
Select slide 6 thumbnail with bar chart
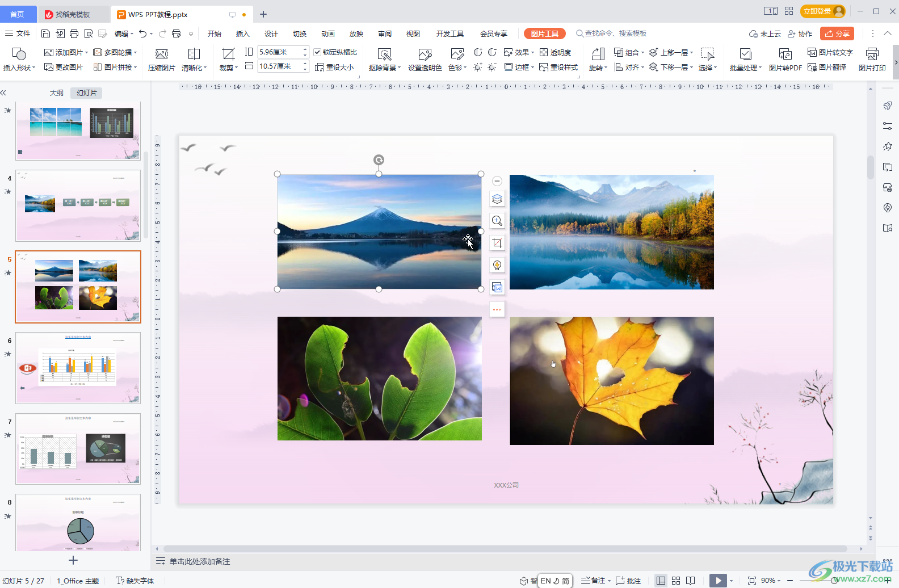pyautogui.click(x=78, y=368)
